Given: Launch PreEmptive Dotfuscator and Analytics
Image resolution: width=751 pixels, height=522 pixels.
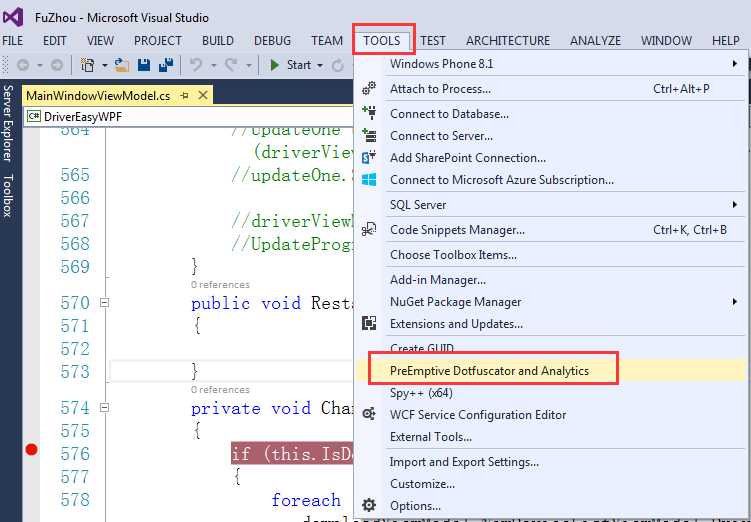Looking at the screenshot, I should point(551,371).
